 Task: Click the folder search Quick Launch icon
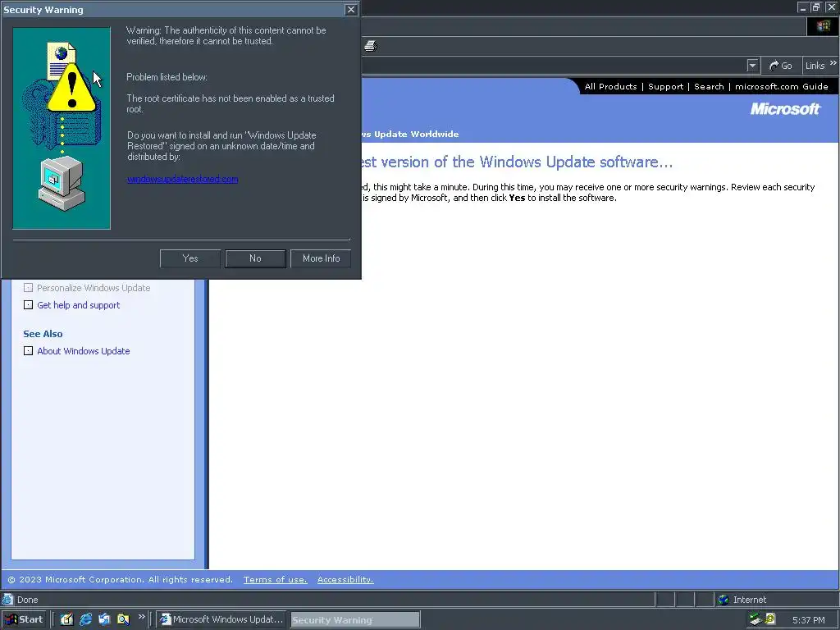(123, 619)
